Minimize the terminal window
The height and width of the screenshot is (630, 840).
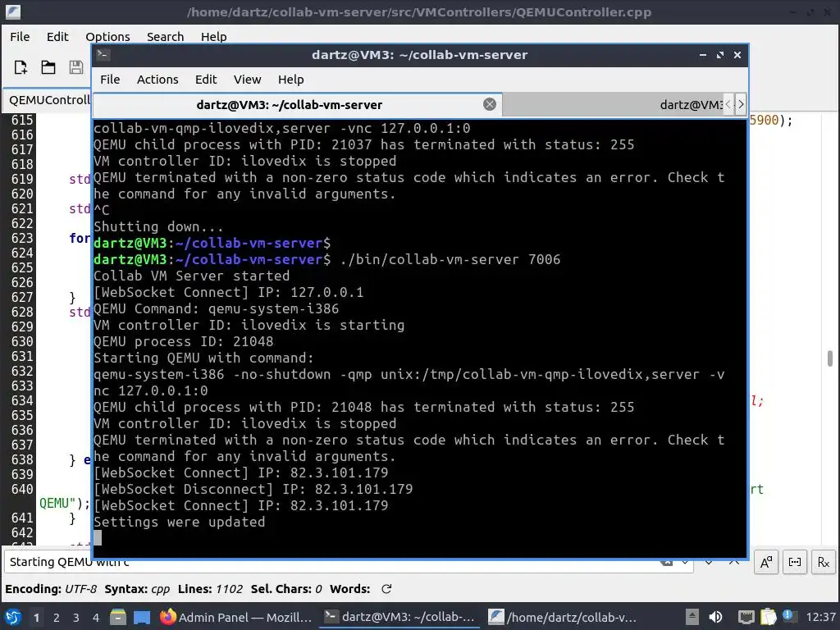click(x=703, y=55)
